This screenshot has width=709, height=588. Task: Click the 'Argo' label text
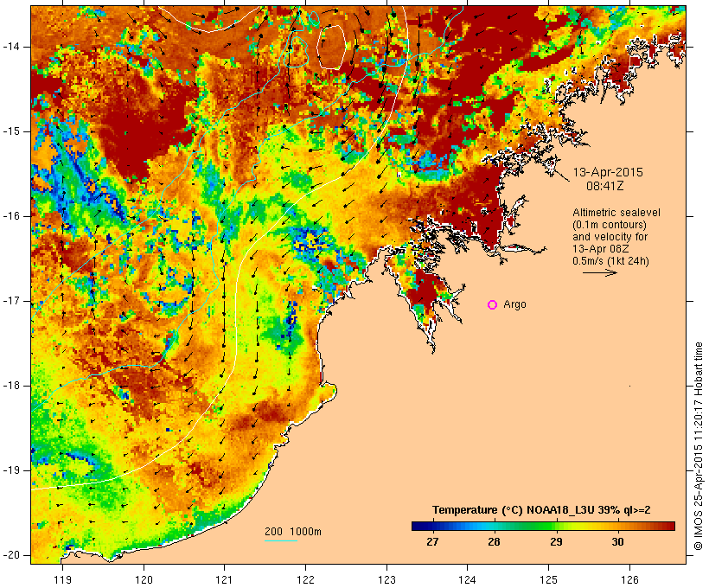pyautogui.click(x=514, y=304)
